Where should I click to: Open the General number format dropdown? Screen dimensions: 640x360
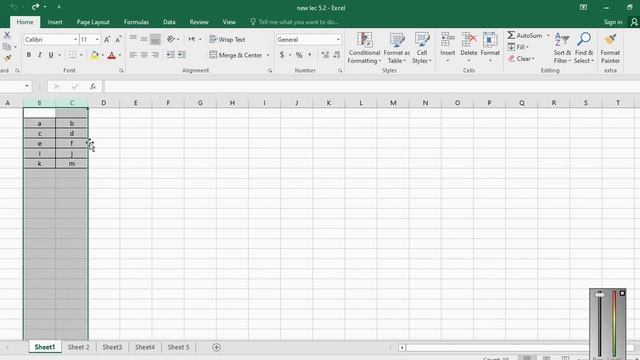tap(338, 40)
